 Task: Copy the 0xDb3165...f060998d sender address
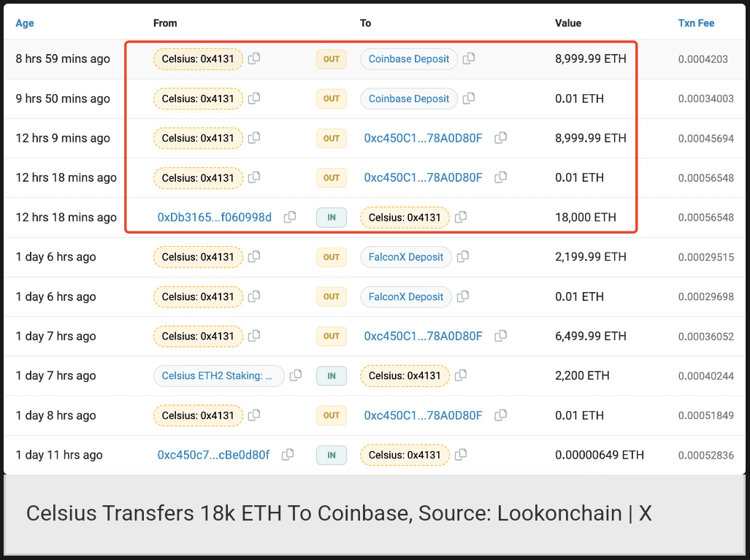[289, 217]
